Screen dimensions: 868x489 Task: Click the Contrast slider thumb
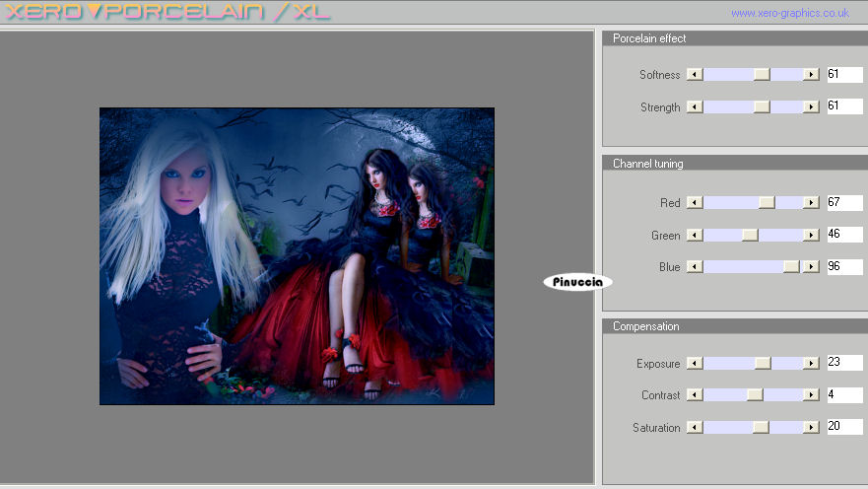(x=755, y=395)
